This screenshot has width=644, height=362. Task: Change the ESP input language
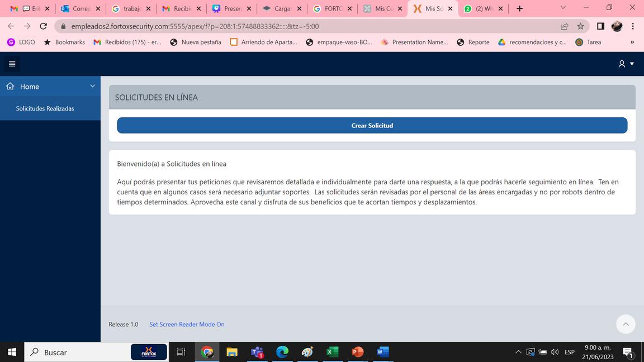570,352
